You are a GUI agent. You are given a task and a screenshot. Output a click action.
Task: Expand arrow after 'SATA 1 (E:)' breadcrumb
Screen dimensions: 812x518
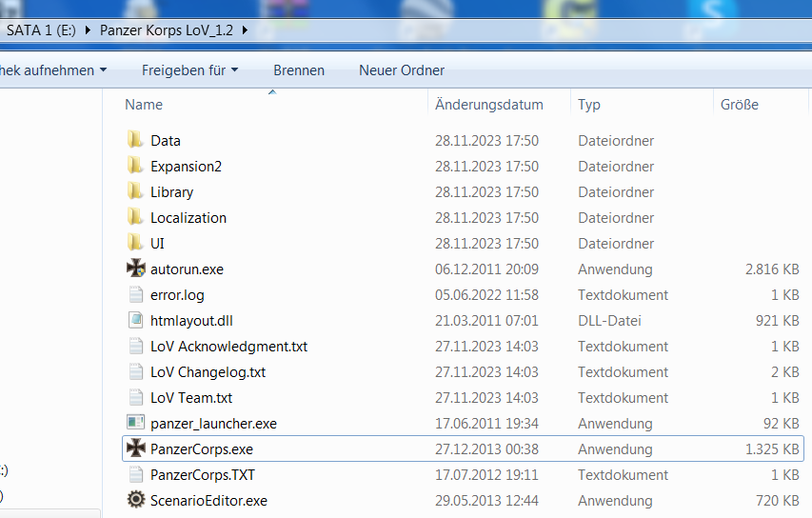[x=88, y=30]
